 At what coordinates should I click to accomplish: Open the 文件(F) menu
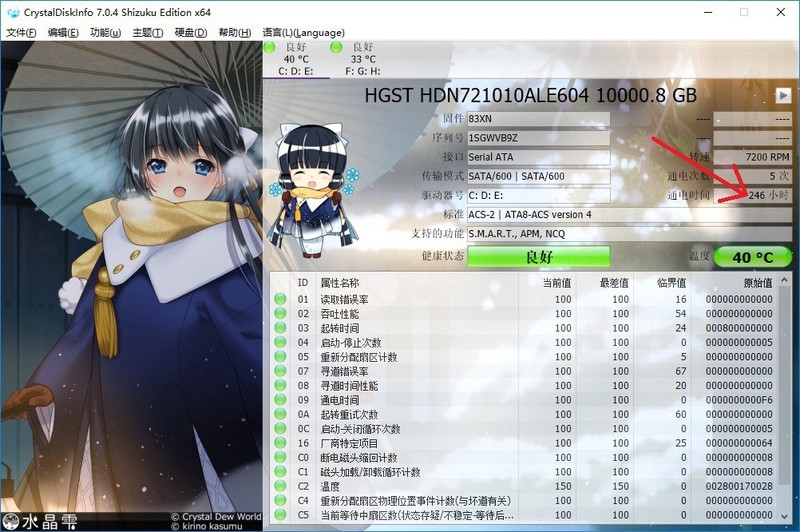[x=21, y=33]
